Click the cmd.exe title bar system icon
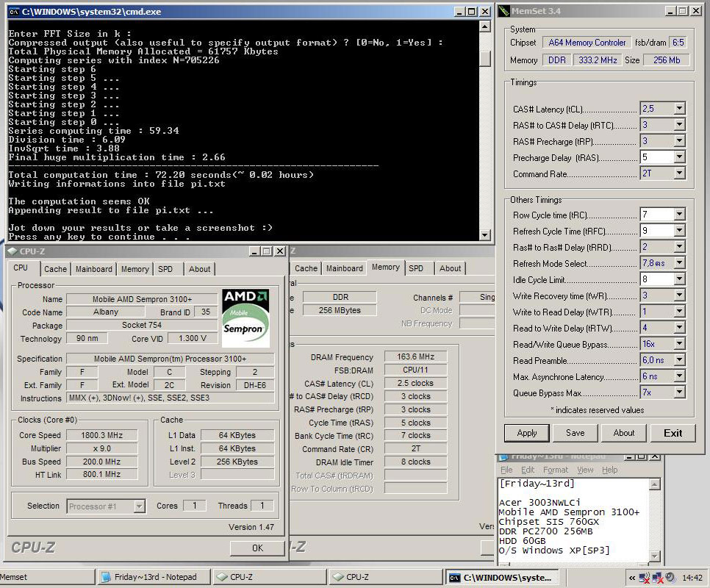 click(x=14, y=12)
